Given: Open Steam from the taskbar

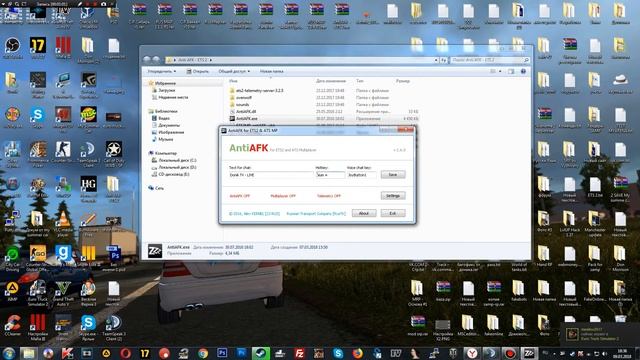Looking at the screenshot, I should 260,353.
